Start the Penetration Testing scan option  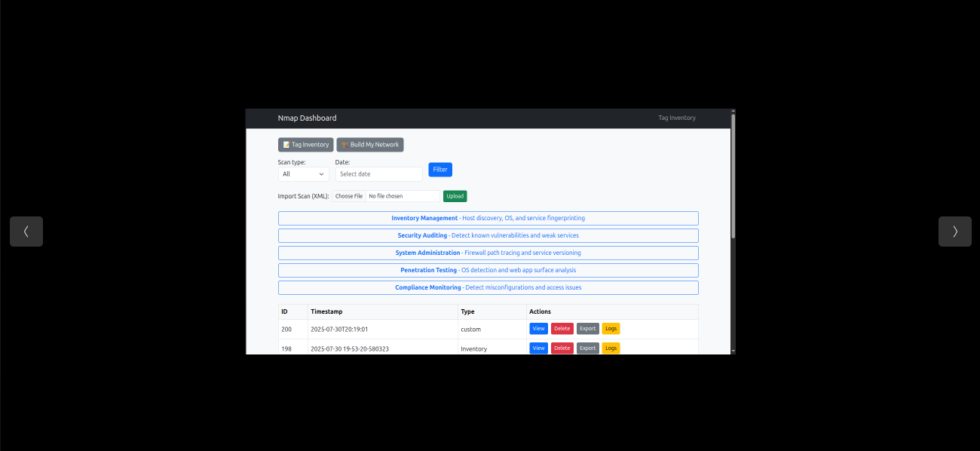488,270
